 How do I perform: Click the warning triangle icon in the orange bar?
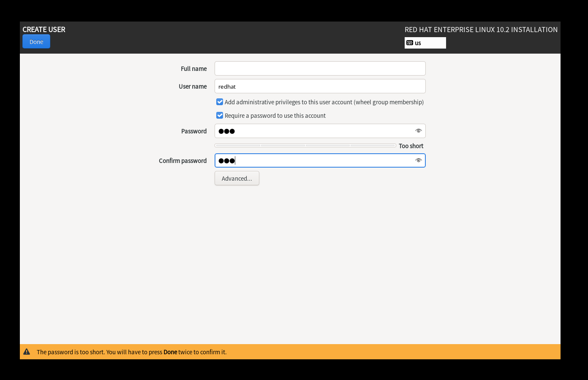27,352
